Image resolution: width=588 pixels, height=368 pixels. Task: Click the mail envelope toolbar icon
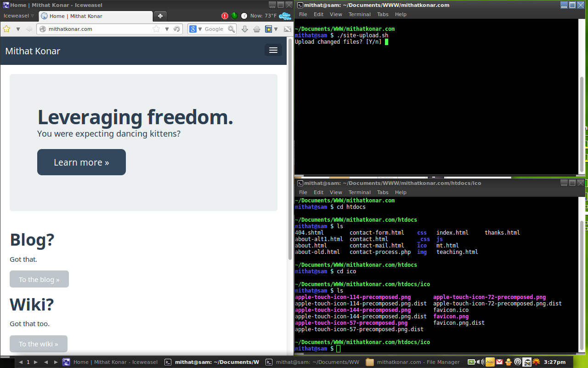coord(287,29)
